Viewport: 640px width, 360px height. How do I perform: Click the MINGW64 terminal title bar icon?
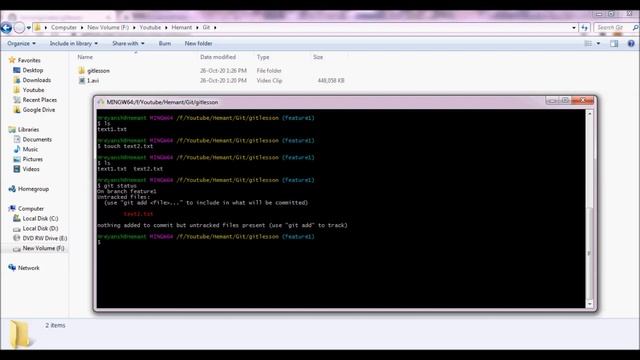101,102
